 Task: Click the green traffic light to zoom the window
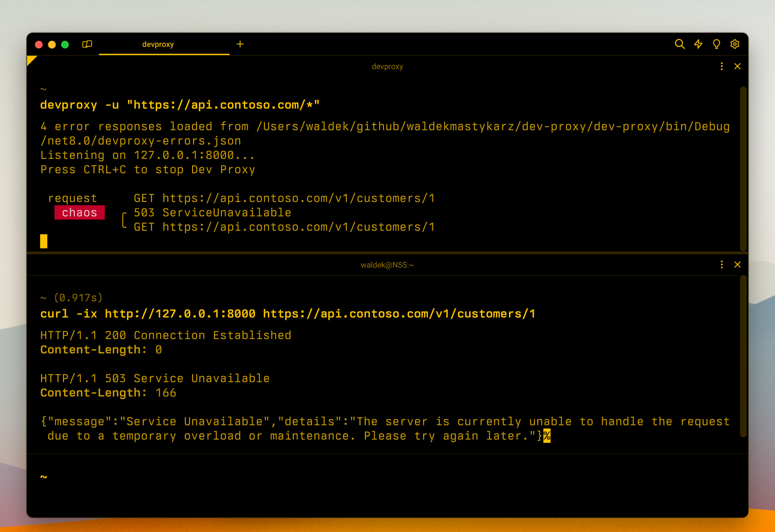[64, 44]
